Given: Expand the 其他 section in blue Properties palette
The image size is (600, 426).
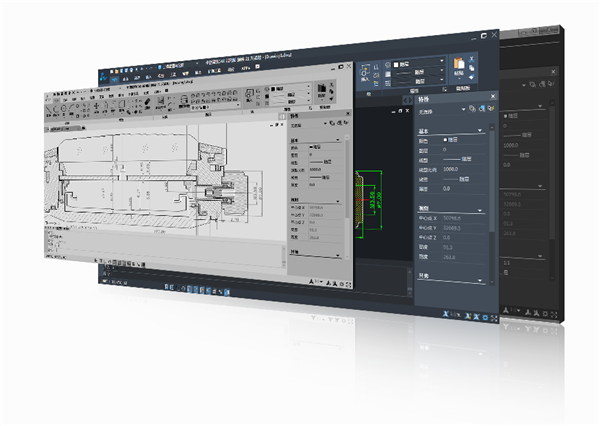Looking at the screenshot, I should 480,280.
